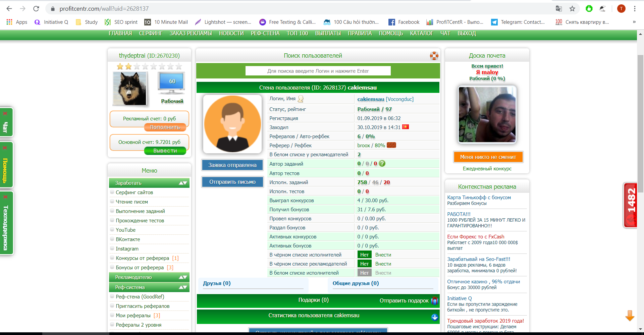Click the green Вывести button
Screen dimensions: 644x335
pyautogui.click(x=165, y=151)
